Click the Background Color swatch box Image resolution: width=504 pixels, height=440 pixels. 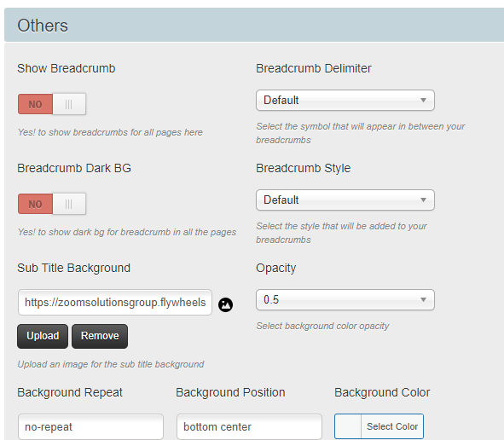click(x=348, y=426)
